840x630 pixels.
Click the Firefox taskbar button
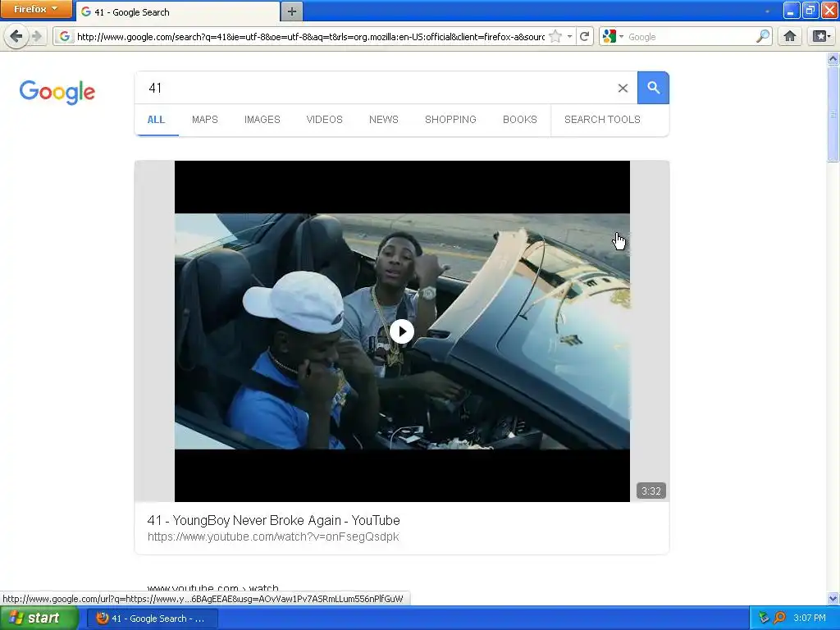pyautogui.click(x=152, y=619)
